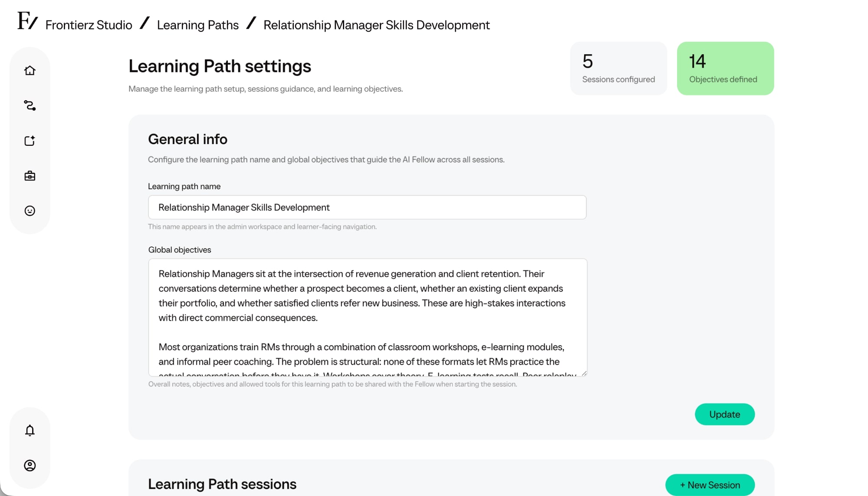Go to Frontierz Studio breadcrumb
This screenshot has width=868, height=496.
[89, 25]
